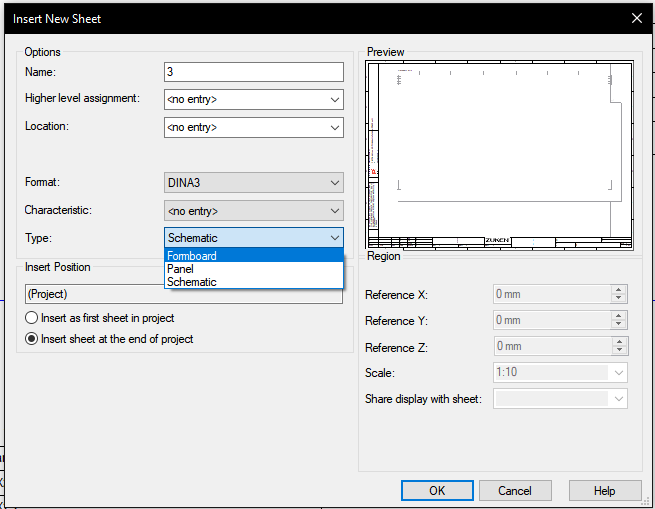Increase Reference X with up arrow
This screenshot has width=655, height=509.
point(619,290)
